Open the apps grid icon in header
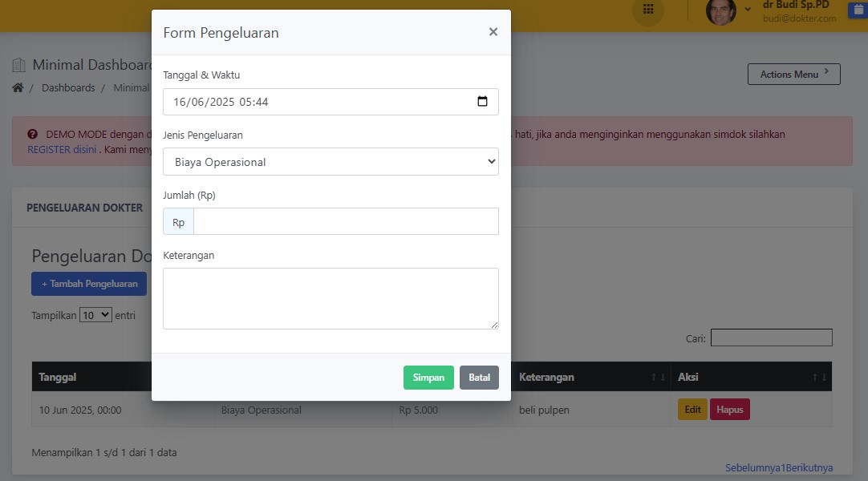 (648, 10)
